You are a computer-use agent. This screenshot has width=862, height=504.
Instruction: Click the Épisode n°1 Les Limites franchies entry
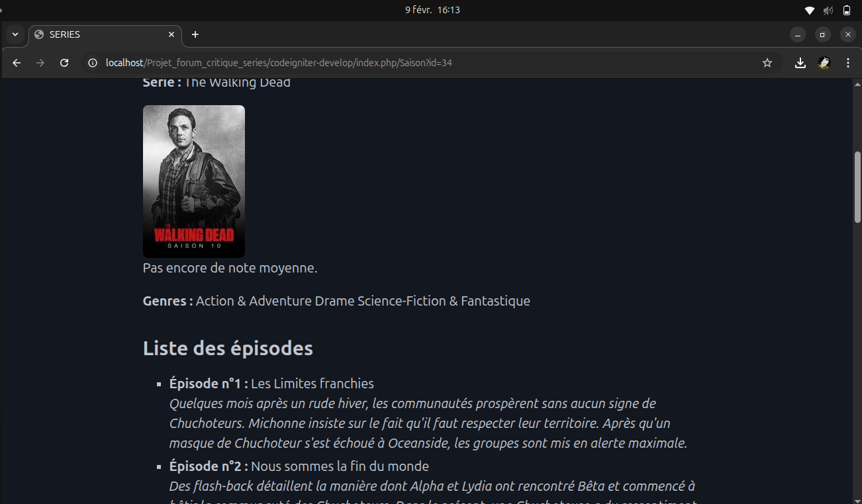coord(271,384)
